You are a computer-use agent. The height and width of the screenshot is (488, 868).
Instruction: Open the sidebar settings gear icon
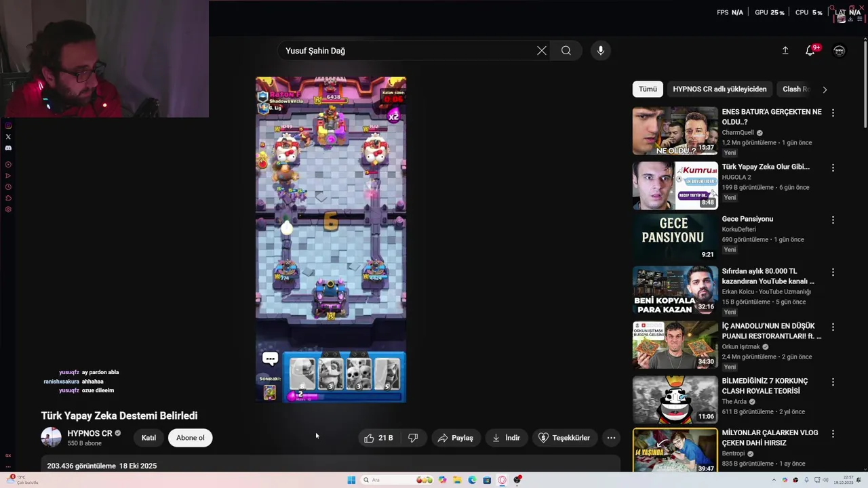pyautogui.click(x=8, y=209)
